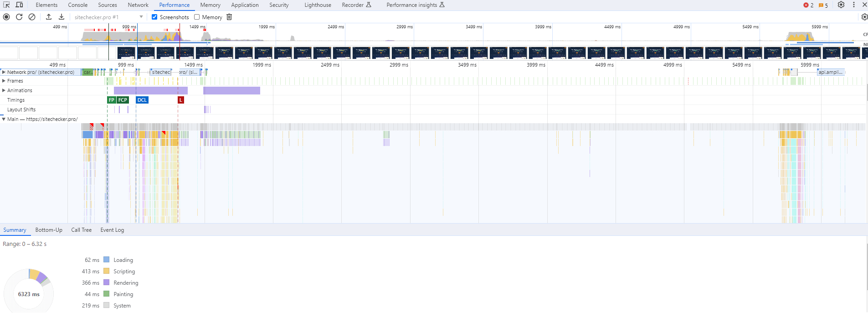Expand the Network track
868x313 pixels.
click(4, 72)
